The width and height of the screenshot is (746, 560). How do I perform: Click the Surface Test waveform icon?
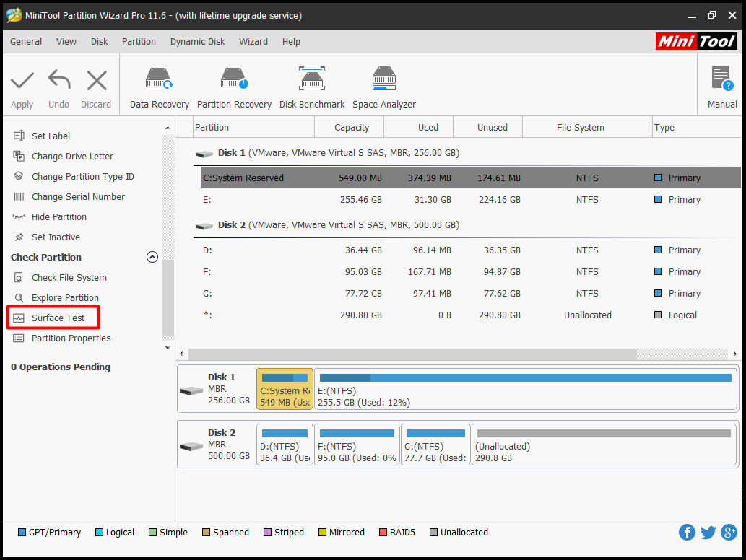[19, 318]
